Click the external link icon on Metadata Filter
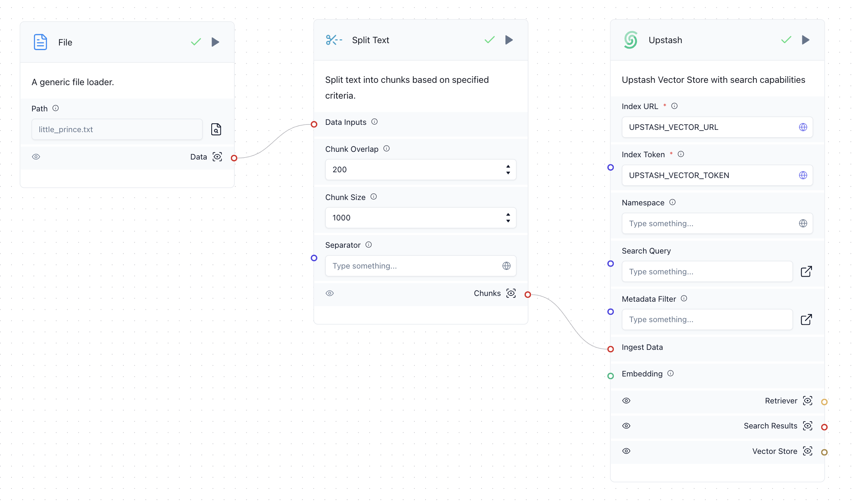Viewport: 859px width, 504px height. tap(806, 319)
